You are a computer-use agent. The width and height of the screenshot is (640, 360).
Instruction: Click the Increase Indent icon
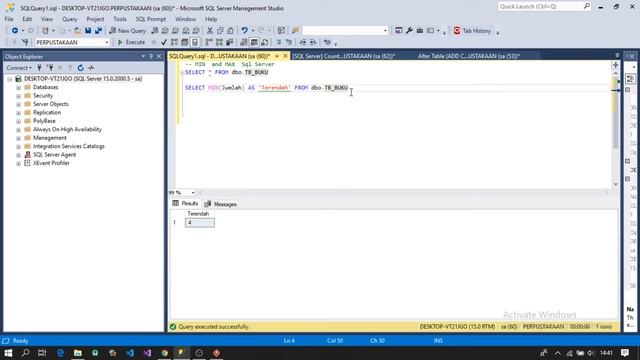(x=313, y=42)
